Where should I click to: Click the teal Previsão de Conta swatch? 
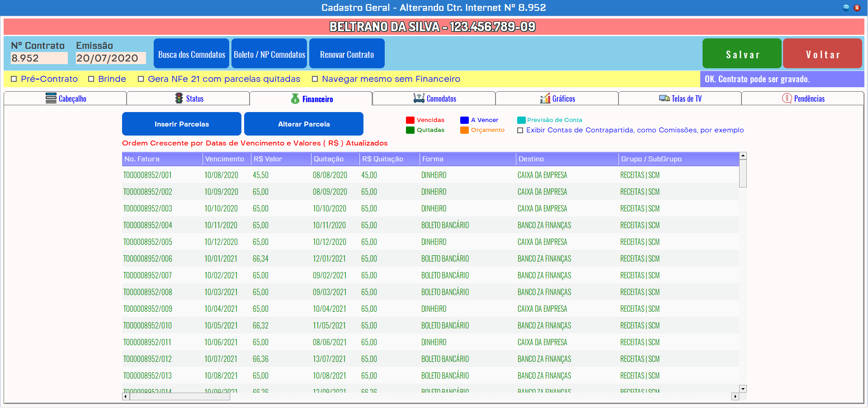pos(521,120)
